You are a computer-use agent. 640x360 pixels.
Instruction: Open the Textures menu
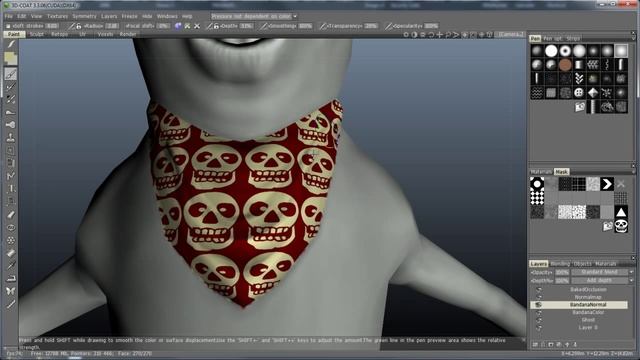pyautogui.click(x=57, y=16)
